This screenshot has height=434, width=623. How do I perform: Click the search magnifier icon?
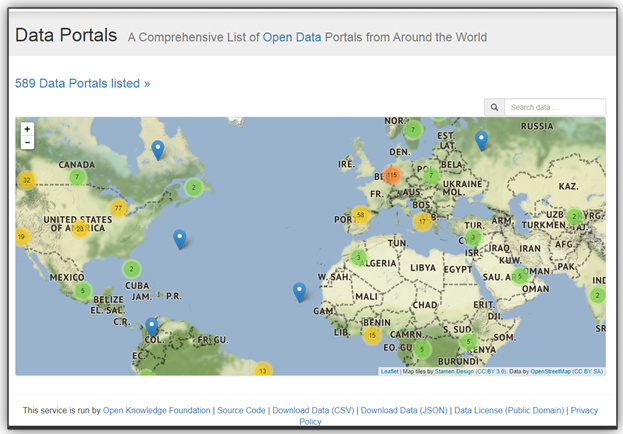[494, 107]
